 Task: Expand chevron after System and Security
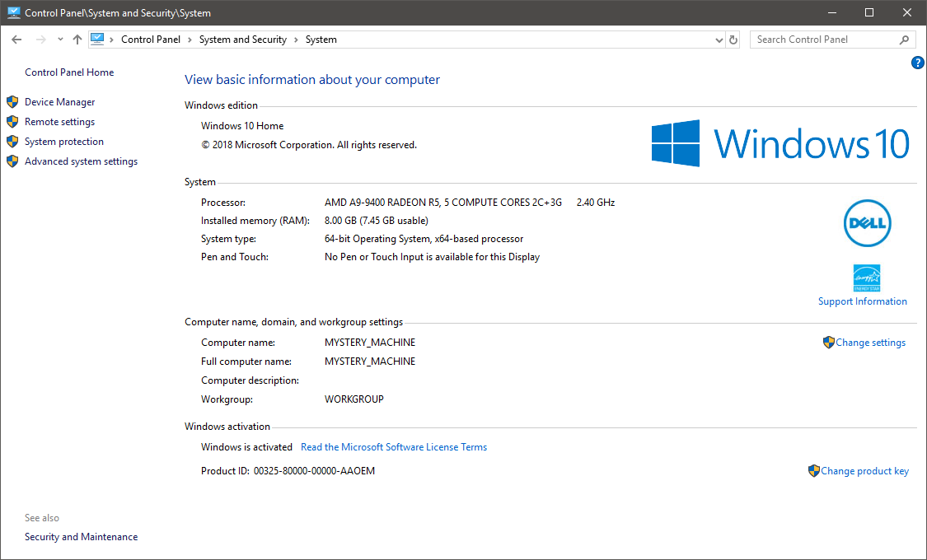click(296, 40)
